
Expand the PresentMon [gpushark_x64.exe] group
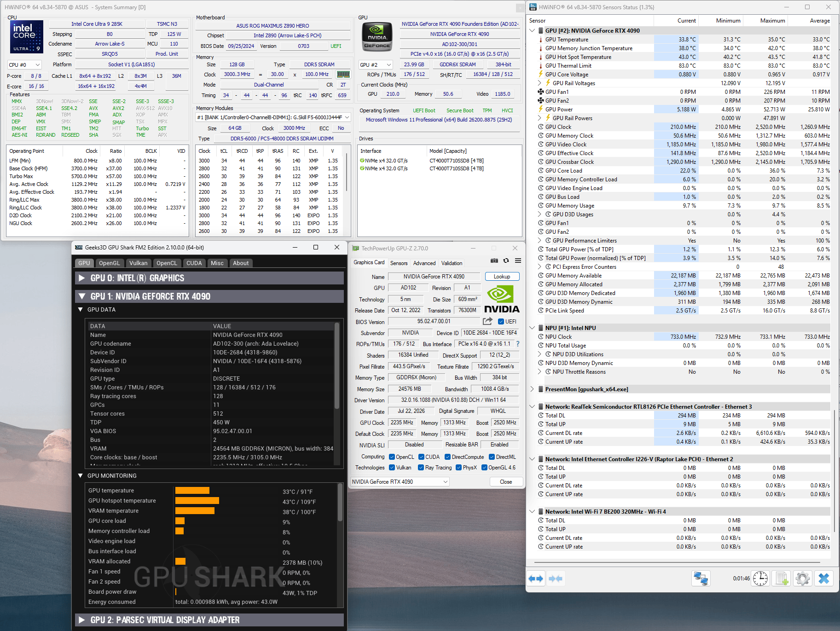pyautogui.click(x=532, y=389)
